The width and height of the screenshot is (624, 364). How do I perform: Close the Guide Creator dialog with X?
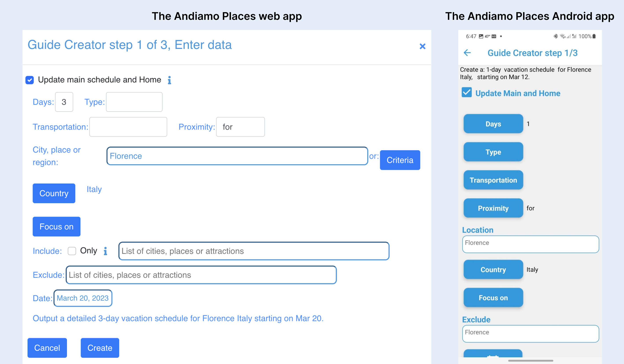tap(422, 46)
